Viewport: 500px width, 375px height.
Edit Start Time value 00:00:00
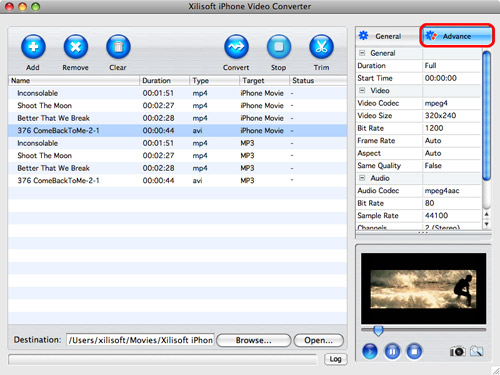point(452,78)
